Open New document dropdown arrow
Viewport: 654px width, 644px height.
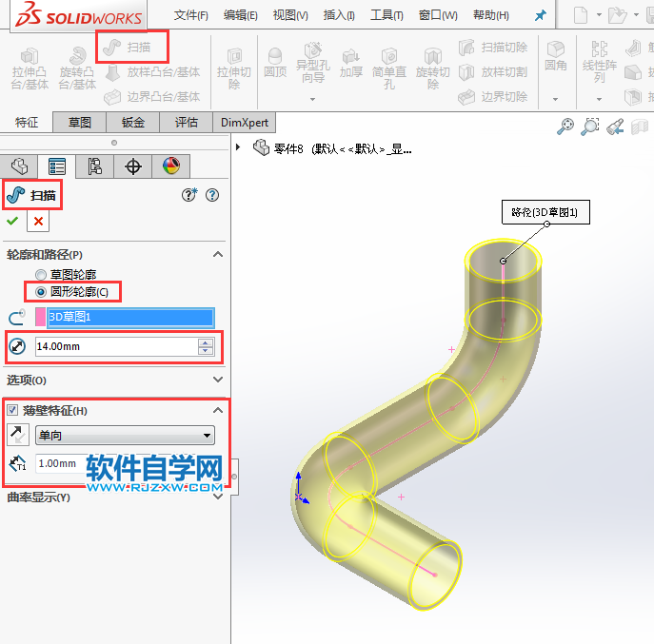coord(599,15)
